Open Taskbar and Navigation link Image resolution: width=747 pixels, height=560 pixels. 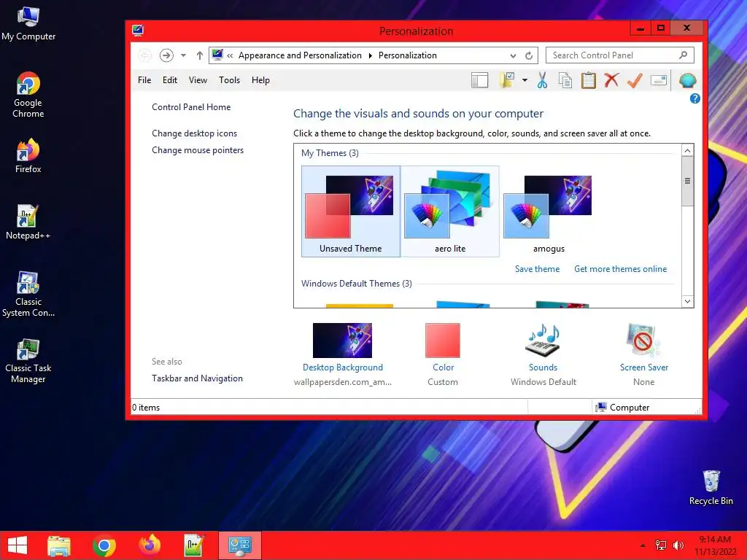pos(197,378)
